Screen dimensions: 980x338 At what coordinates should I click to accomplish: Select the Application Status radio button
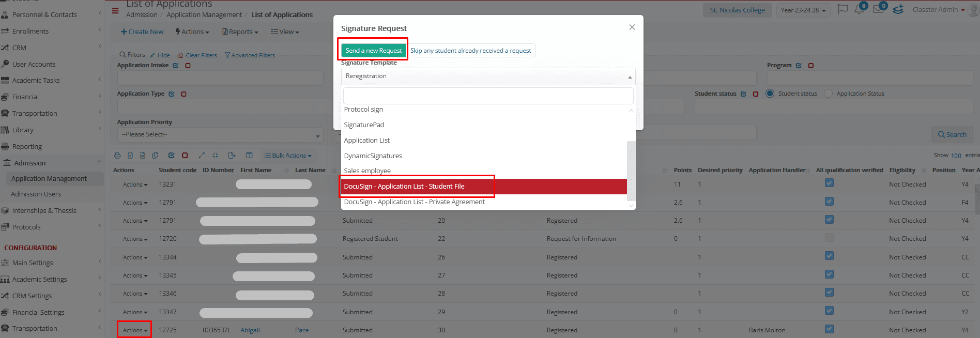pyautogui.click(x=828, y=94)
